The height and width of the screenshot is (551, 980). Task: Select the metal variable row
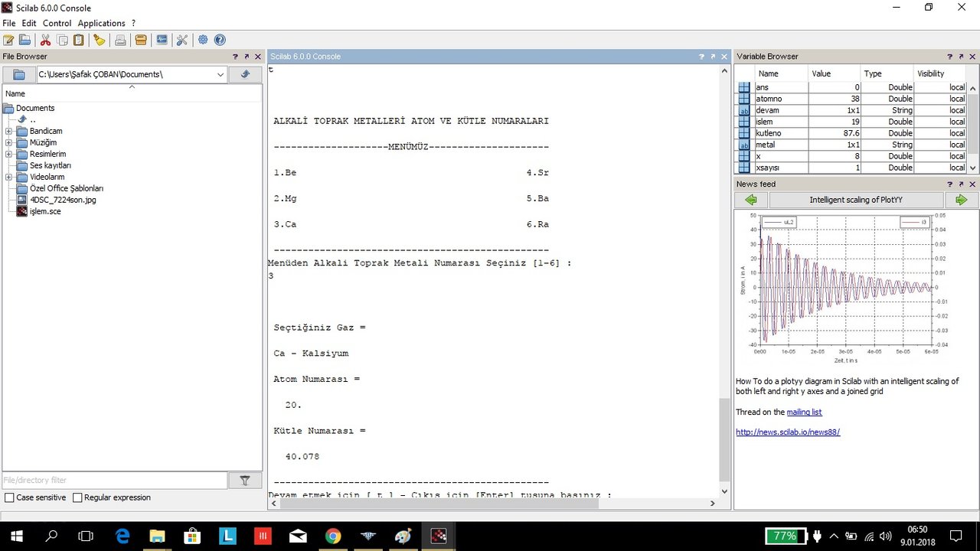click(x=851, y=145)
